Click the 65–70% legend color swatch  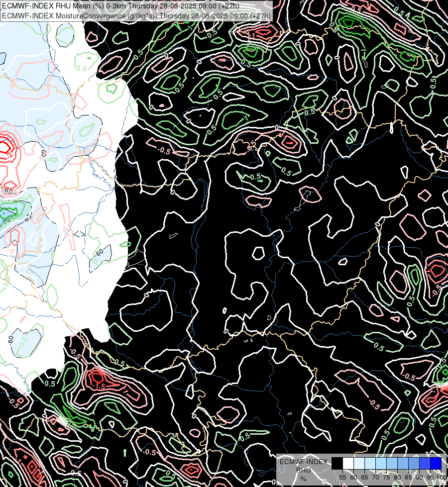[x=370, y=464]
